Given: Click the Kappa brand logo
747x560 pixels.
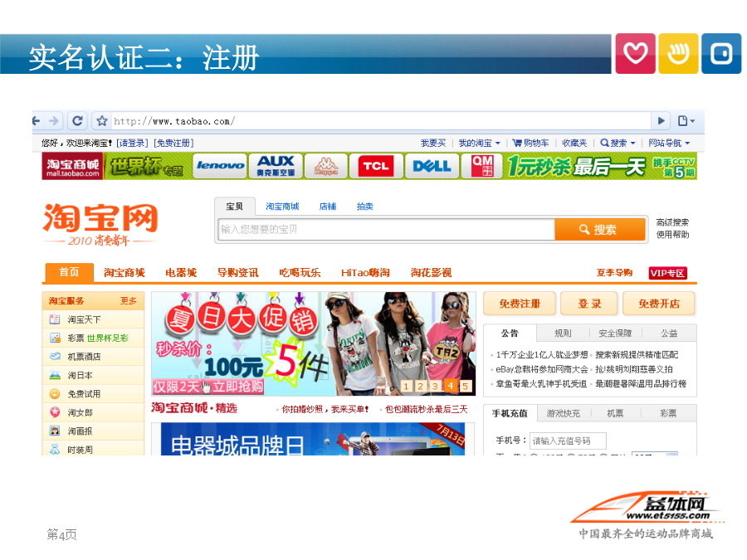Looking at the screenshot, I should coord(326,166).
